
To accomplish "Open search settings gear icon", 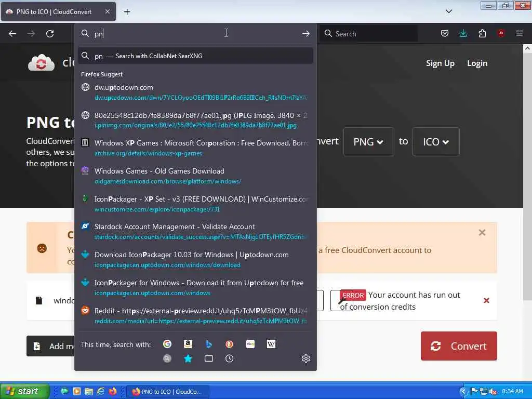I will pyautogui.click(x=306, y=358).
